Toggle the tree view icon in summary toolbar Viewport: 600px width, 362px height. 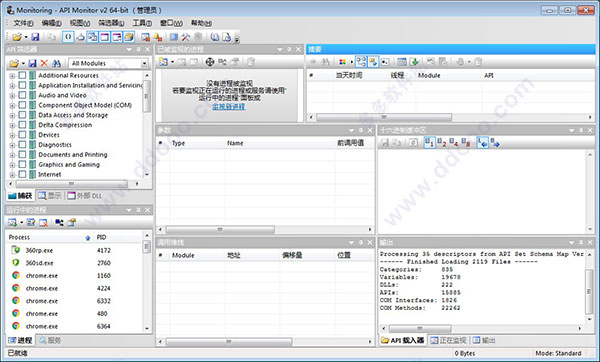click(x=361, y=62)
